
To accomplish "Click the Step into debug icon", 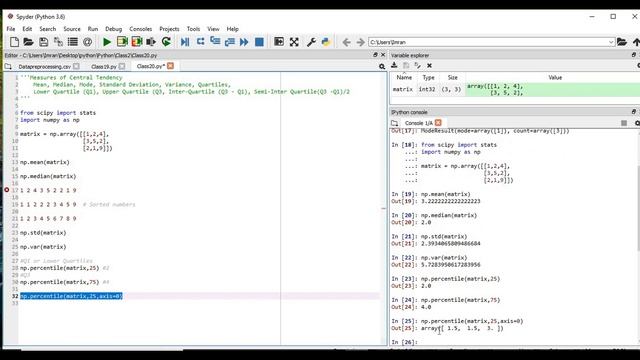I will click(215, 42).
